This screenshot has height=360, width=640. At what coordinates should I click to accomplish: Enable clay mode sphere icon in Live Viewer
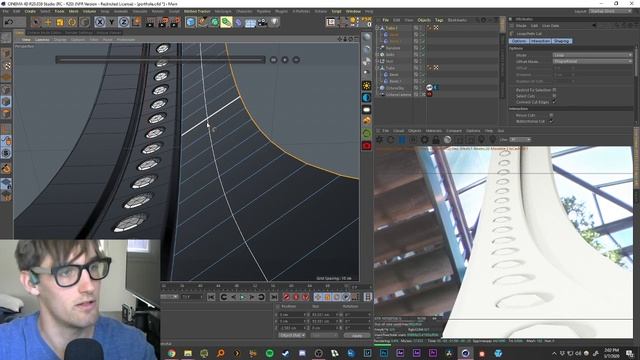coord(447,140)
